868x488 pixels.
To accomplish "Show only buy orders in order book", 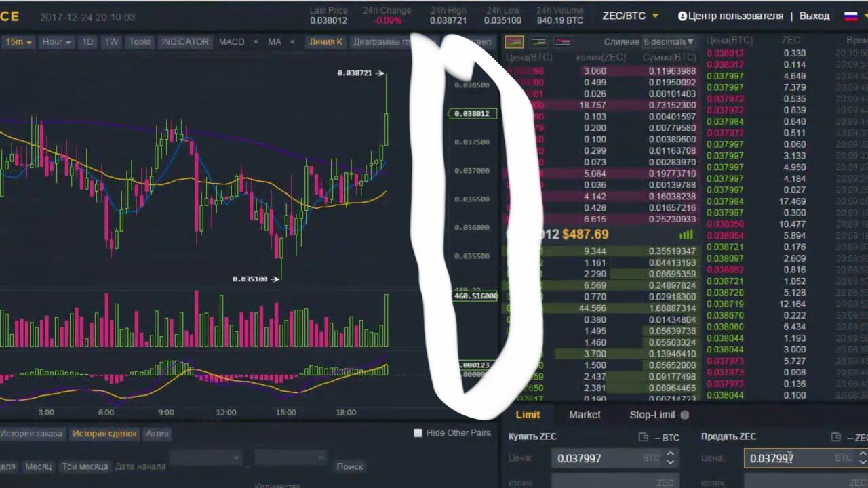I will coord(538,42).
